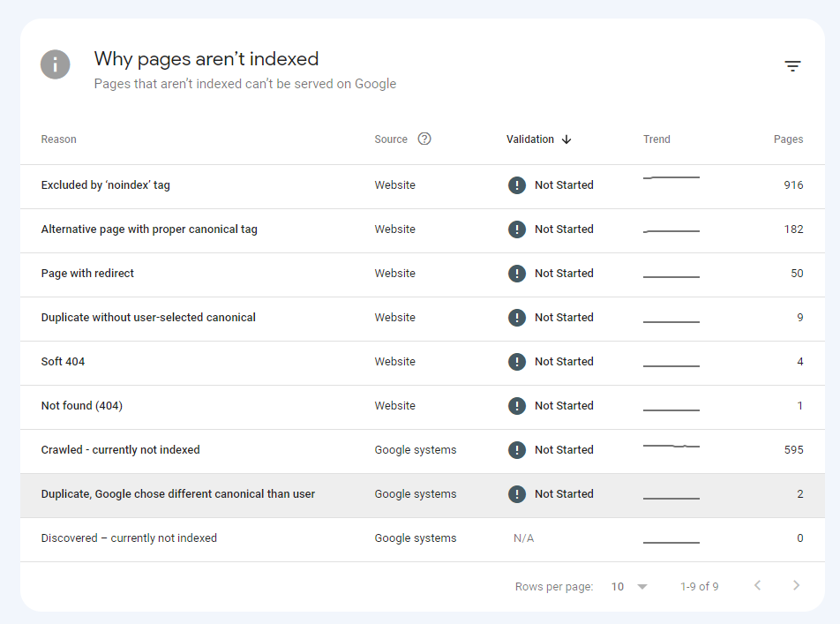The width and height of the screenshot is (840, 624).
Task: Click the alert icon in Alternative page row
Action: click(516, 229)
